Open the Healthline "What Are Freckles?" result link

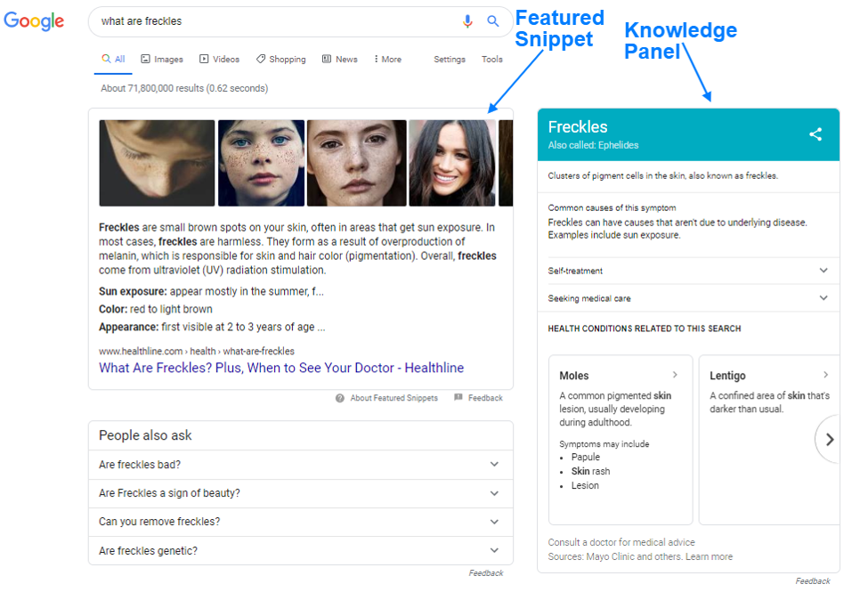pyautogui.click(x=280, y=368)
